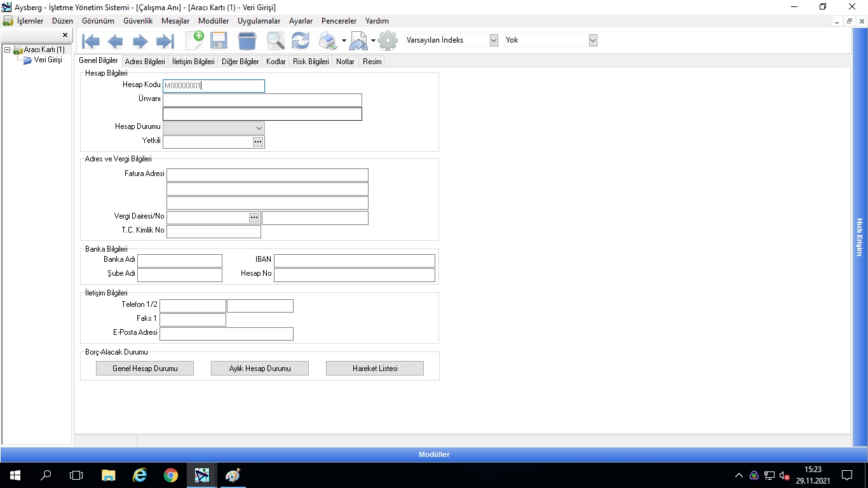Screen dimensions: 868x488
Task: Create a new record with plus icon
Action: [194, 41]
